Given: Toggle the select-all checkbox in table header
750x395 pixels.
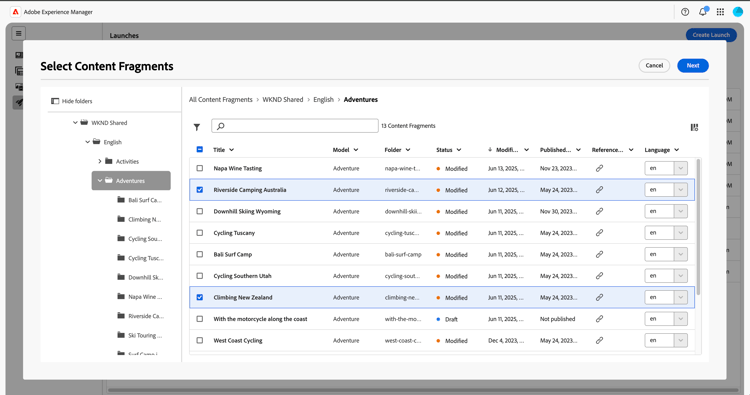Looking at the screenshot, I should pyautogui.click(x=200, y=150).
